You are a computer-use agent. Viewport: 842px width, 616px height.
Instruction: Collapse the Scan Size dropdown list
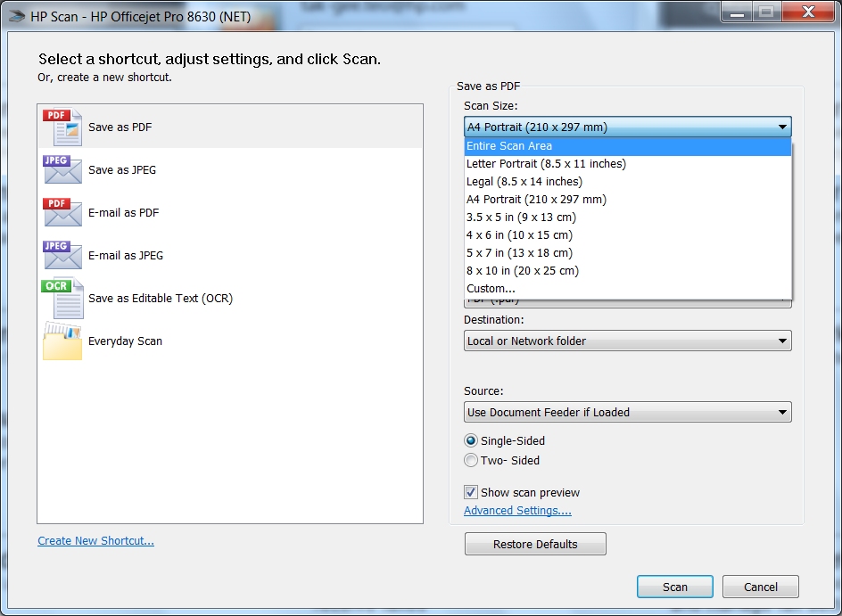click(782, 127)
